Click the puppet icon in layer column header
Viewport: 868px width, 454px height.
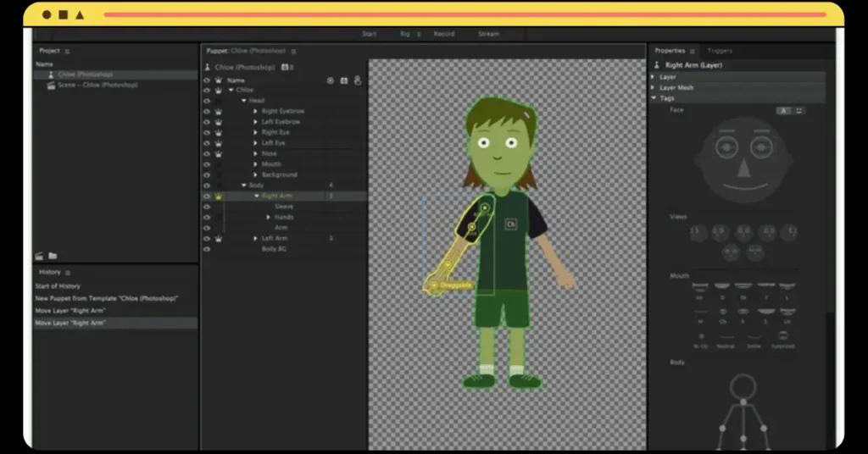(358, 80)
